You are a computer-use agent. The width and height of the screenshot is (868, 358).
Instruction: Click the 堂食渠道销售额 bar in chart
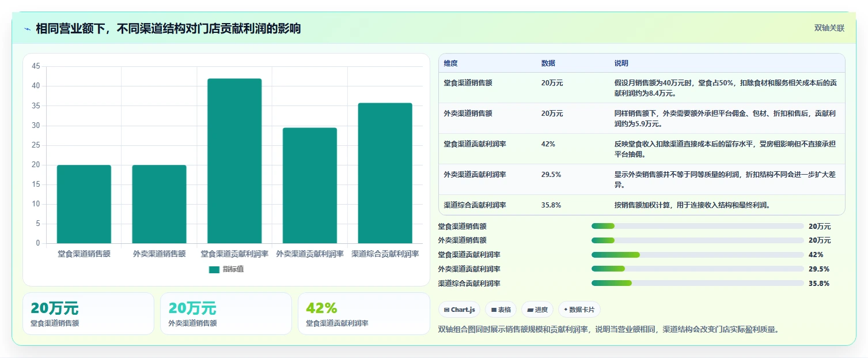84,204
